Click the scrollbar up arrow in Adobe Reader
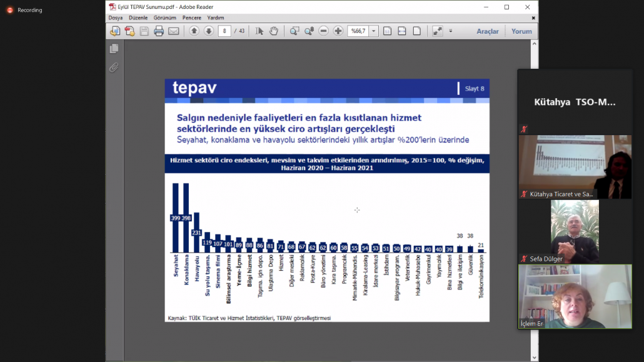Image resolution: width=644 pixels, height=362 pixels. [535, 44]
